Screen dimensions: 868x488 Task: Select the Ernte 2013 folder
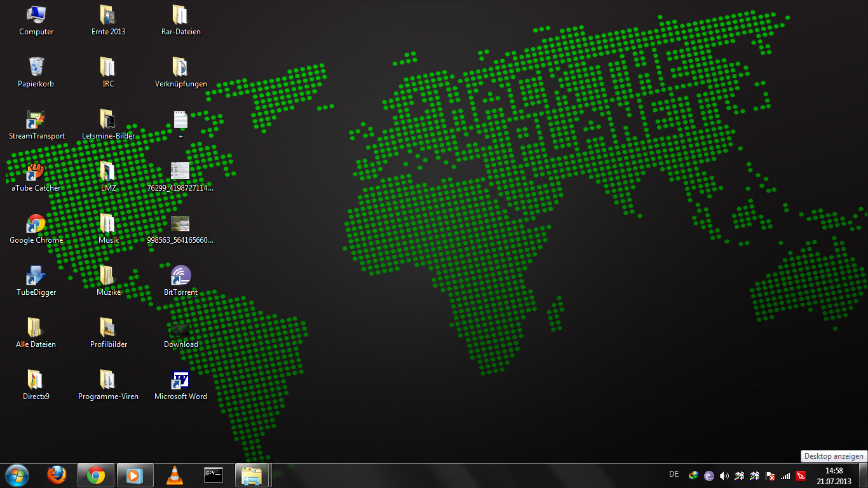[x=108, y=15]
